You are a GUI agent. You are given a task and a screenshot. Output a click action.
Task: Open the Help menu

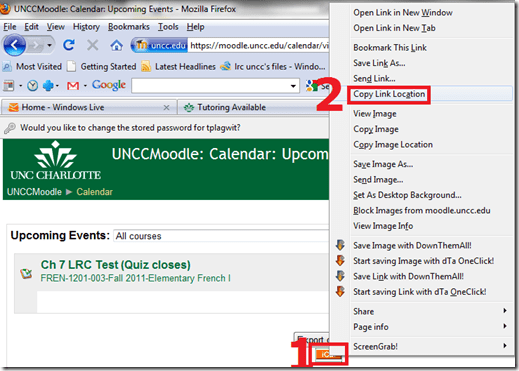195,27
